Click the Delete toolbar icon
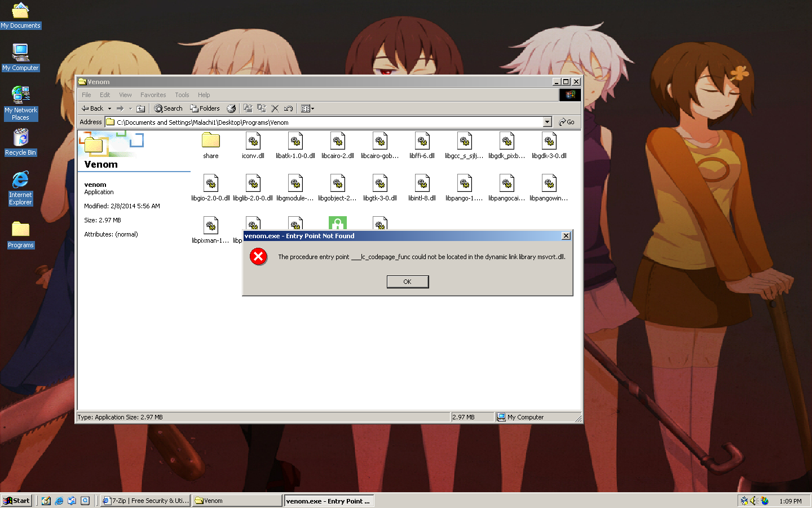 tap(275, 108)
